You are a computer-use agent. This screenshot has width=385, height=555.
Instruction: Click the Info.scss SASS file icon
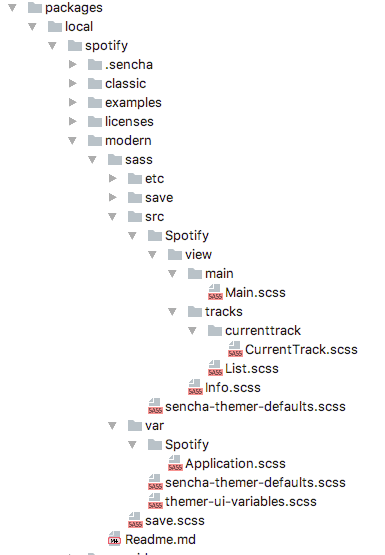[x=195, y=387]
